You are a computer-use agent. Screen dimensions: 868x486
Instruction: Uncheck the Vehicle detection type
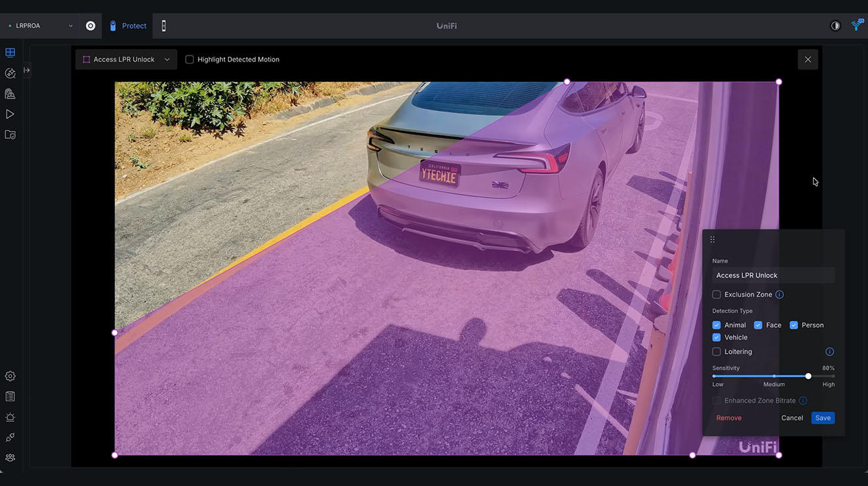(x=716, y=337)
